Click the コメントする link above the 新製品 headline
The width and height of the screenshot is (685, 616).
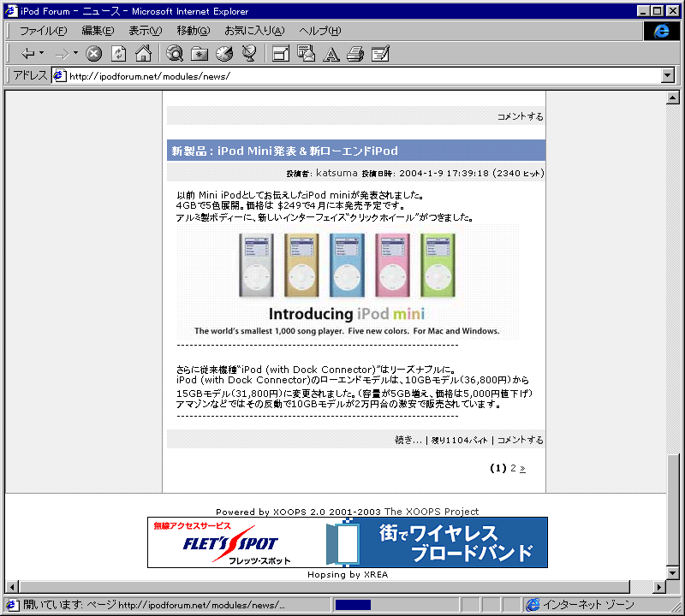(x=520, y=116)
